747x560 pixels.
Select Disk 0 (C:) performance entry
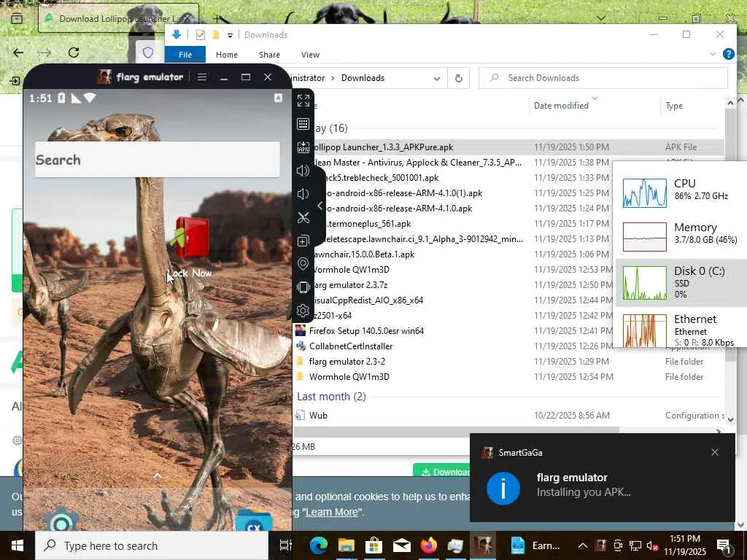tap(681, 283)
